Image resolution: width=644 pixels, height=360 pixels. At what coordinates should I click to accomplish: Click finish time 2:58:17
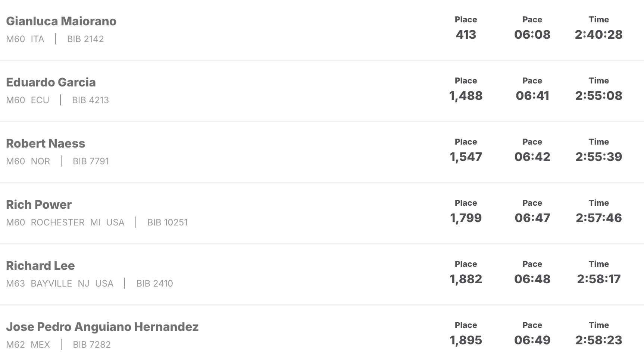tap(599, 279)
